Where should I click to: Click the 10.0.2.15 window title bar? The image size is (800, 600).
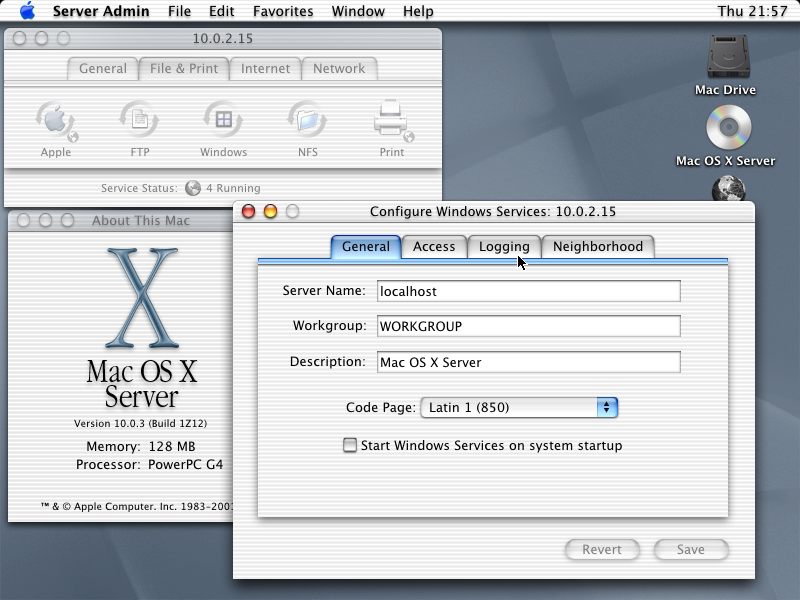pos(223,38)
